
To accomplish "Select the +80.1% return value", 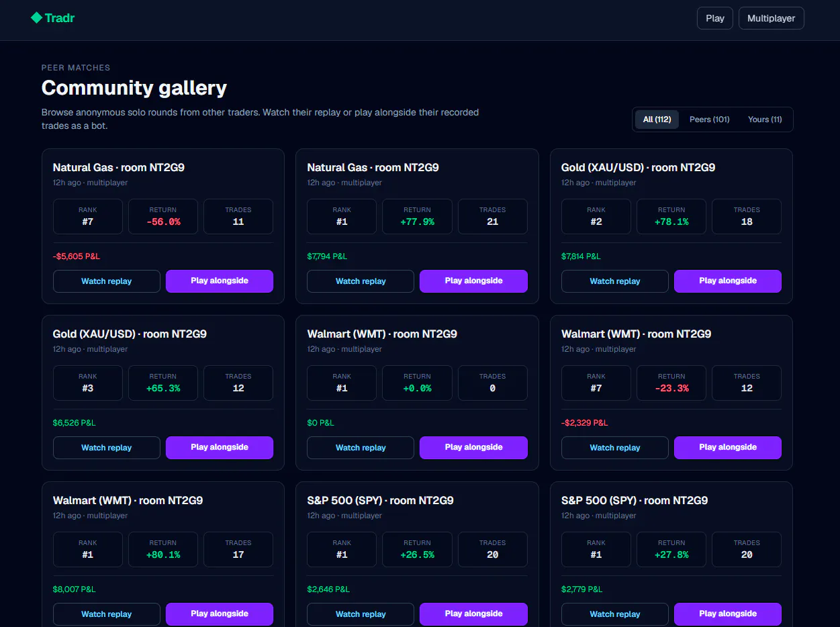I will 163,554.
